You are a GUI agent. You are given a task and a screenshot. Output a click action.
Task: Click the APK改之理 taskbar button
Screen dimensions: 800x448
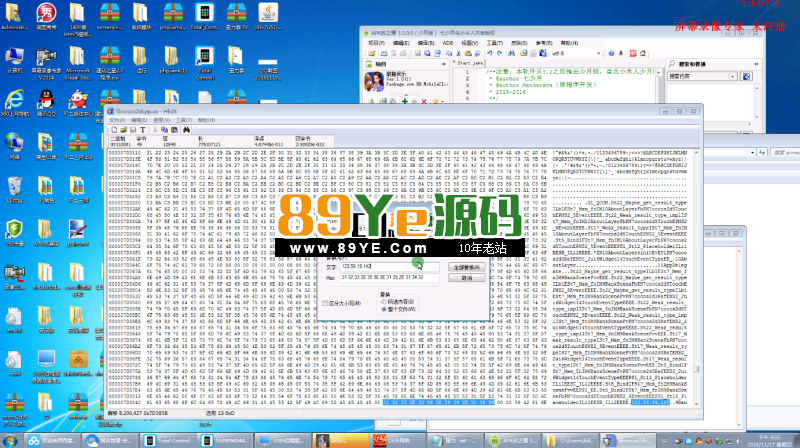pyautogui.click(x=512, y=440)
